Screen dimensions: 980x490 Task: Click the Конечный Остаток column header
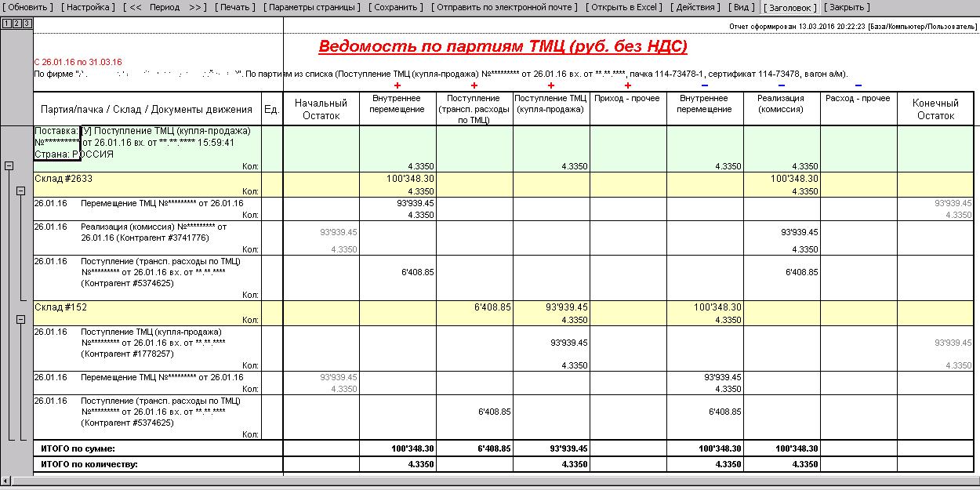(935, 109)
